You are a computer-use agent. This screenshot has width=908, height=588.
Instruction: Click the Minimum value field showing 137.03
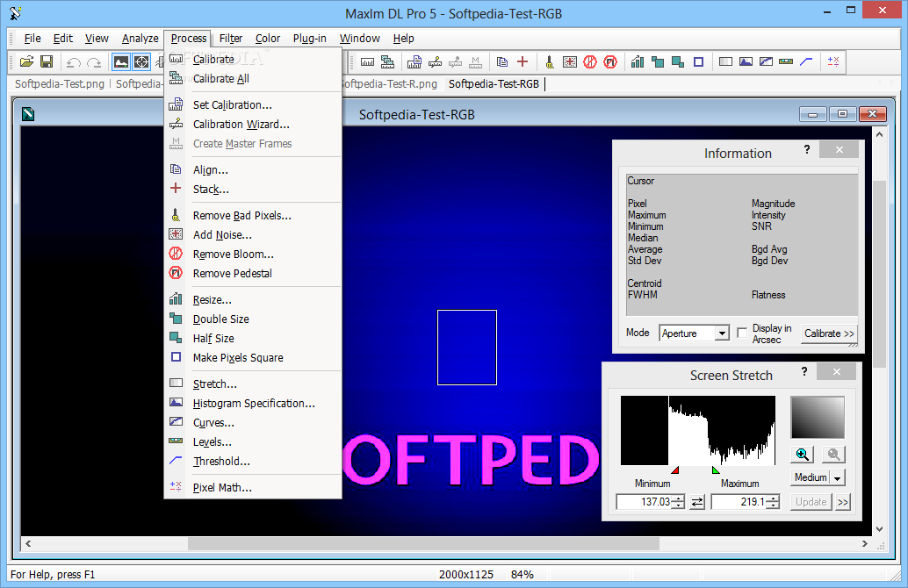pos(644,502)
